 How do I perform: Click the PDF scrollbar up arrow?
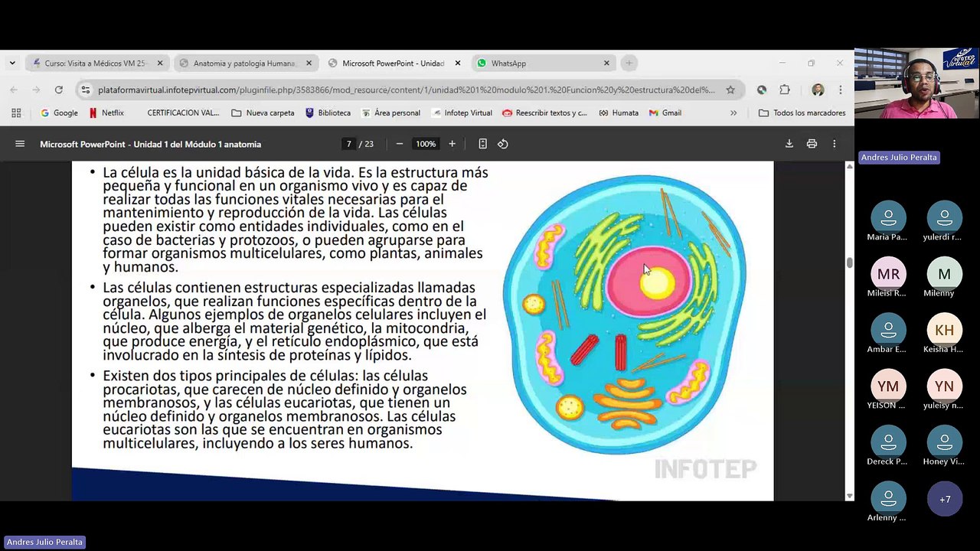(x=849, y=166)
